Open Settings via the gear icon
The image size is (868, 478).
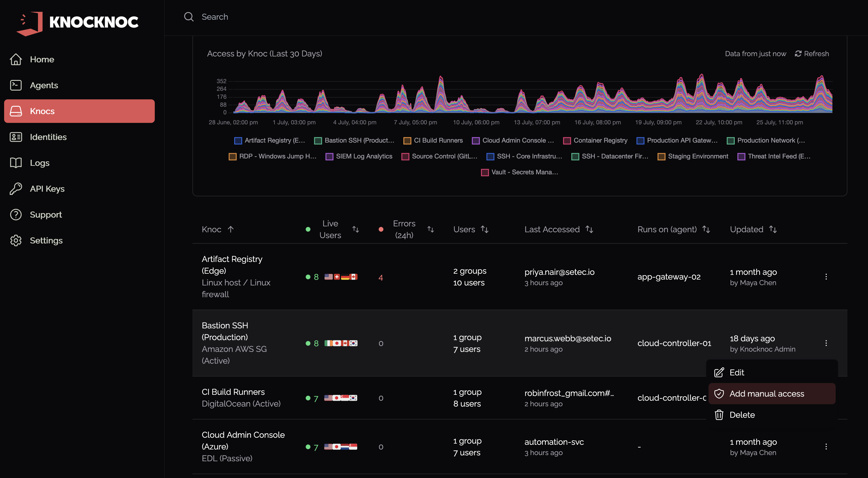point(16,240)
